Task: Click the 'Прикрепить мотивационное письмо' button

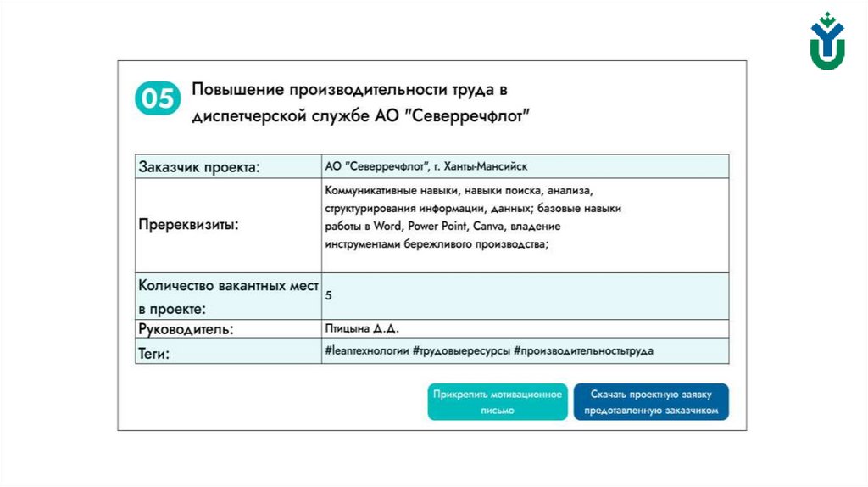Action: (x=497, y=401)
